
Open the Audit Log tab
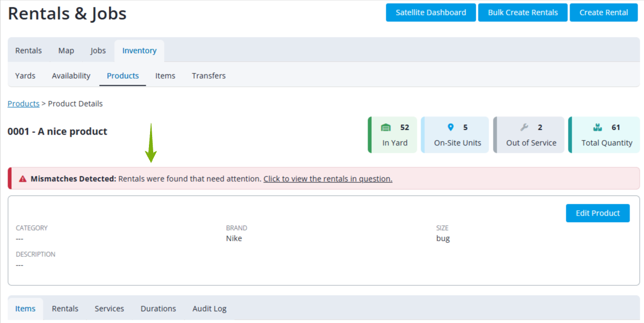point(209,309)
